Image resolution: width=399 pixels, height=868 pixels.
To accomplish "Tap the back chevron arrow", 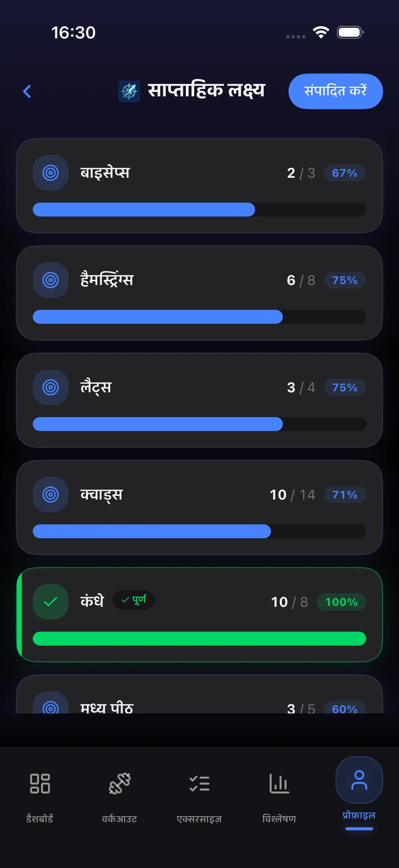I will (x=27, y=91).
